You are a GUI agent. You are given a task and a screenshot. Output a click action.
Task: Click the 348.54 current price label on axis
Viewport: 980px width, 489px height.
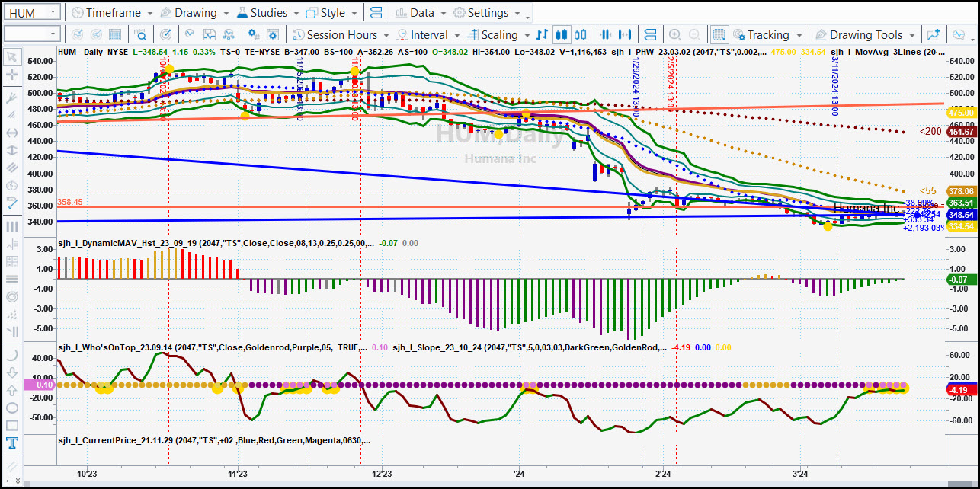tap(961, 215)
